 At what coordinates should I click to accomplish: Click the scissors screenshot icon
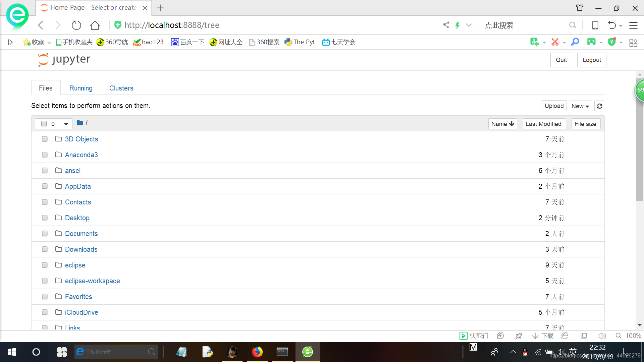[555, 42]
